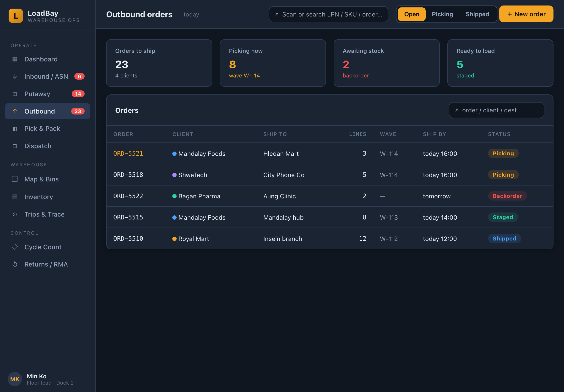Open the Dispatch icon
The image size is (564, 392).
point(15,146)
